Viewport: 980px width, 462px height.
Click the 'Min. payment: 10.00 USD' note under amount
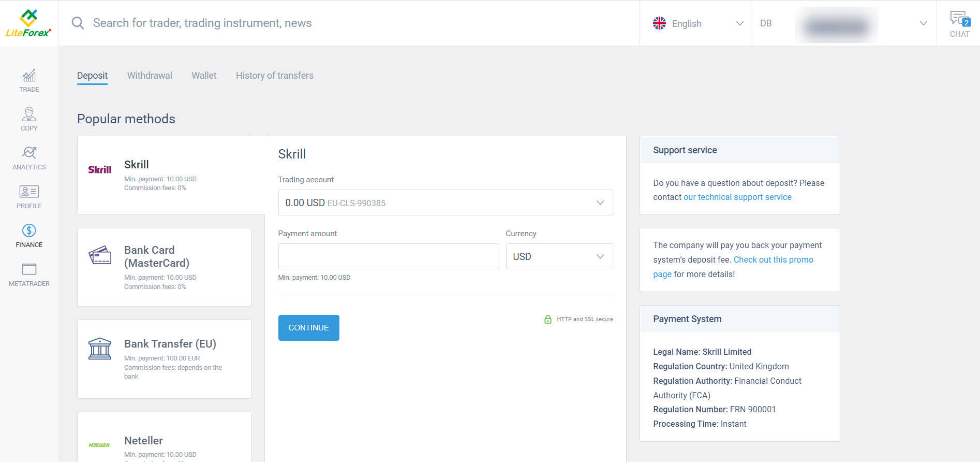[314, 278]
